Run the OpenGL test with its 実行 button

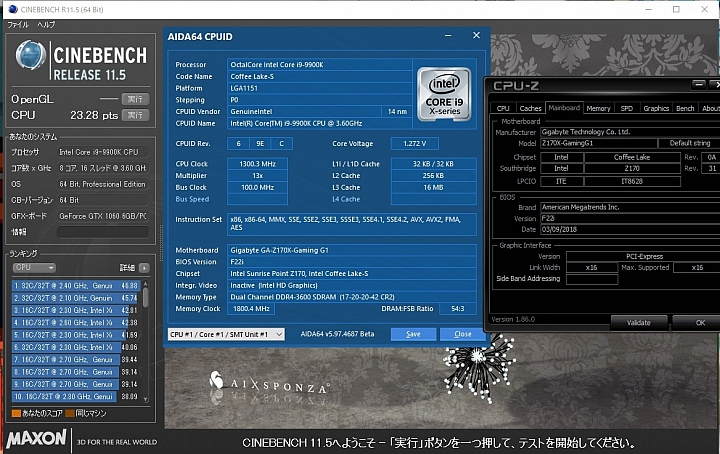pyautogui.click(x=135, y=99)
